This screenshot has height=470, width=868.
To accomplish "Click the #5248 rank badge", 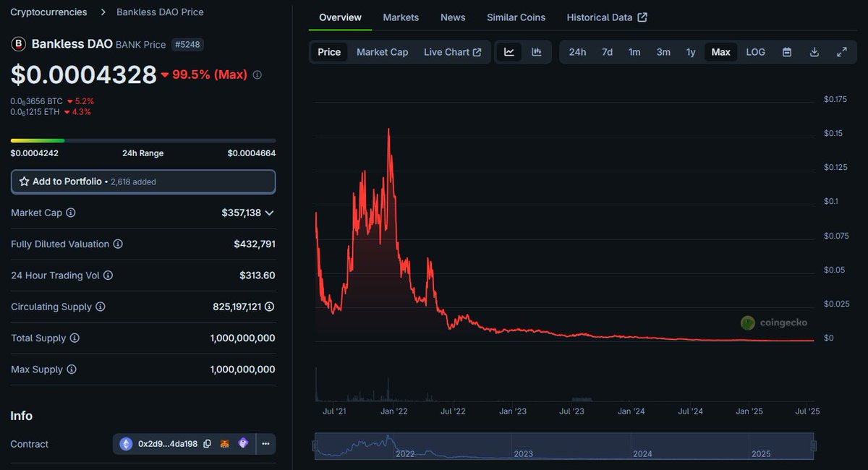I will pyautogui.click(x=188, y=44).
